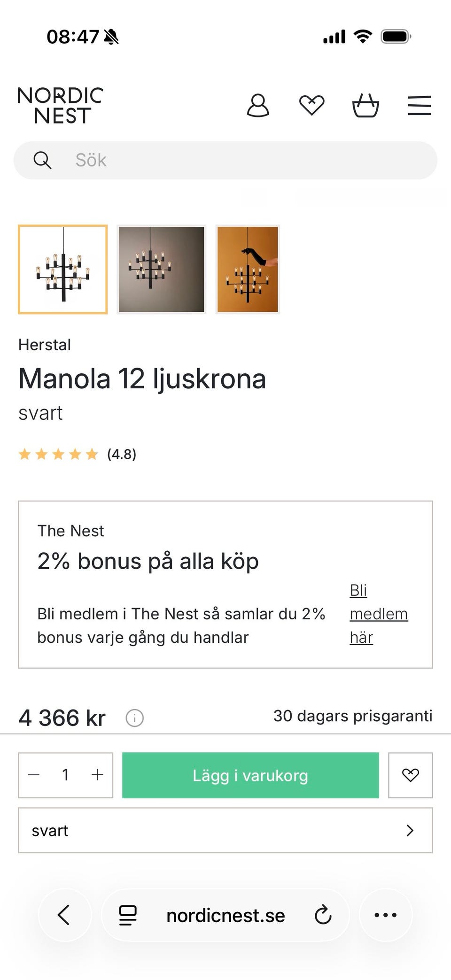
Task: Open the wishlist heart in header
Action: (x=312, y=105)
